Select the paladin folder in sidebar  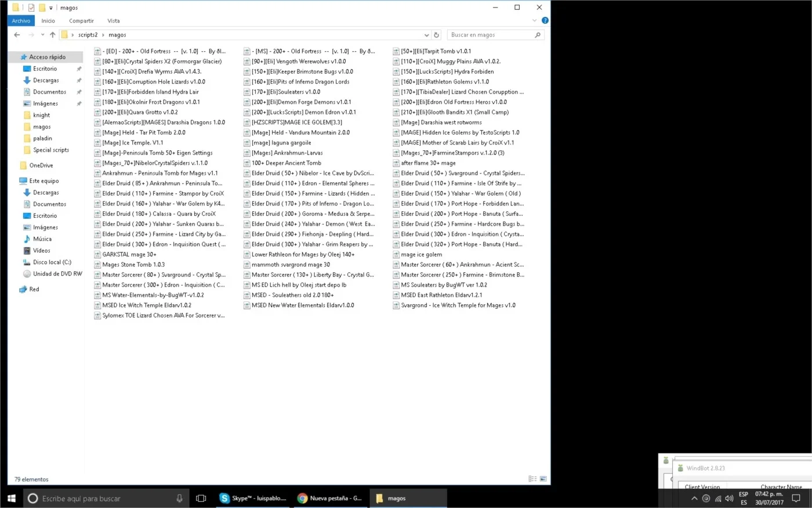[43, 138]
